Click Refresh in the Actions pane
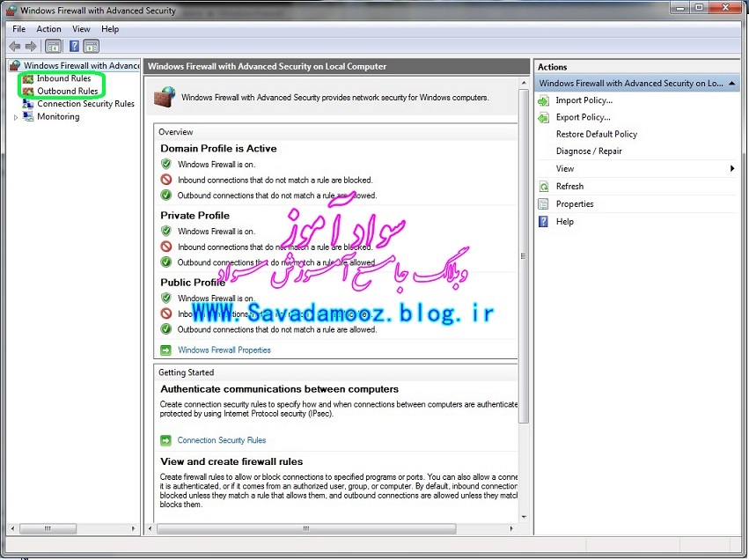 coord(569,187)
